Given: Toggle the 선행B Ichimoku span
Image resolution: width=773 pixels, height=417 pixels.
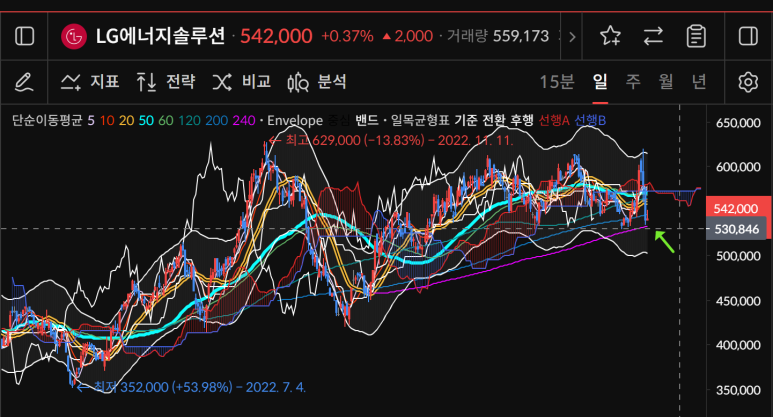Looking at the screenshot, I should pyautogui.click(x=590, y=120).
